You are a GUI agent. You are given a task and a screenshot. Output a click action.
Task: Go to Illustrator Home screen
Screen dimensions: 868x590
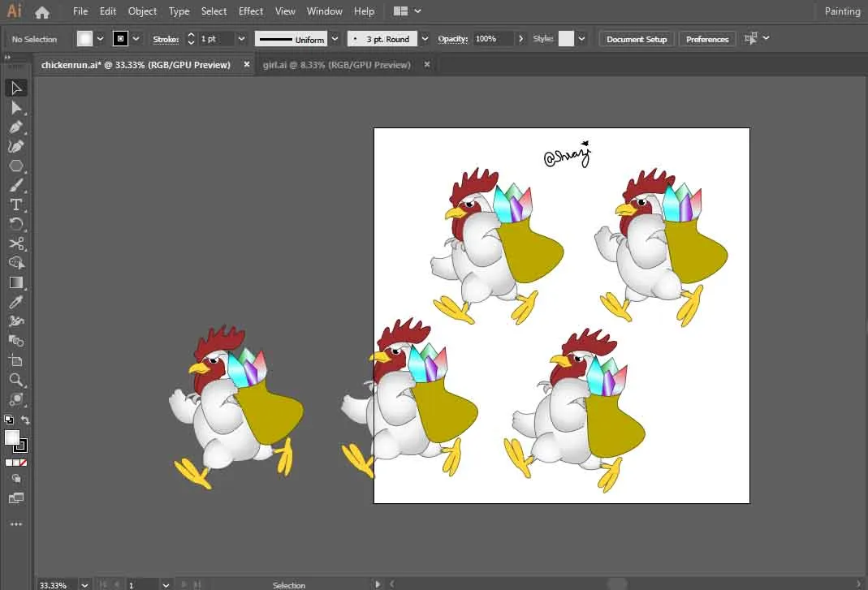(x=42, y=11)
